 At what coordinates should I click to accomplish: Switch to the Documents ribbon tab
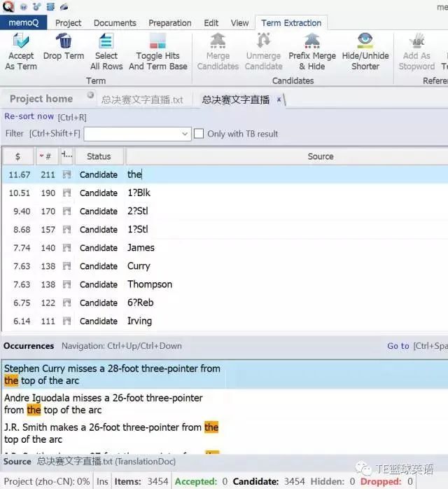point(115,23)
